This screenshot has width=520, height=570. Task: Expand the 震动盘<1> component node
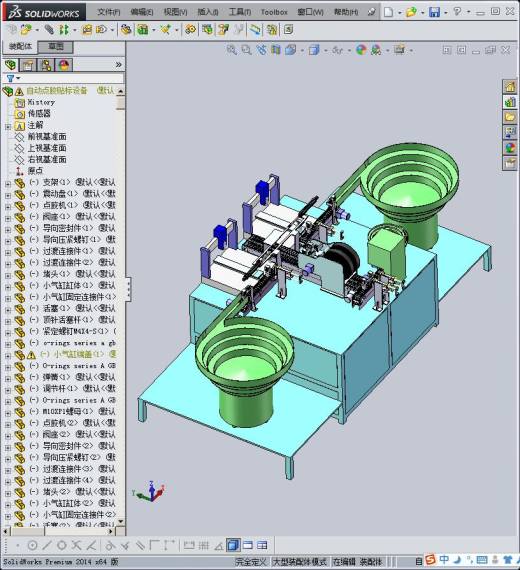pos(8,195)
